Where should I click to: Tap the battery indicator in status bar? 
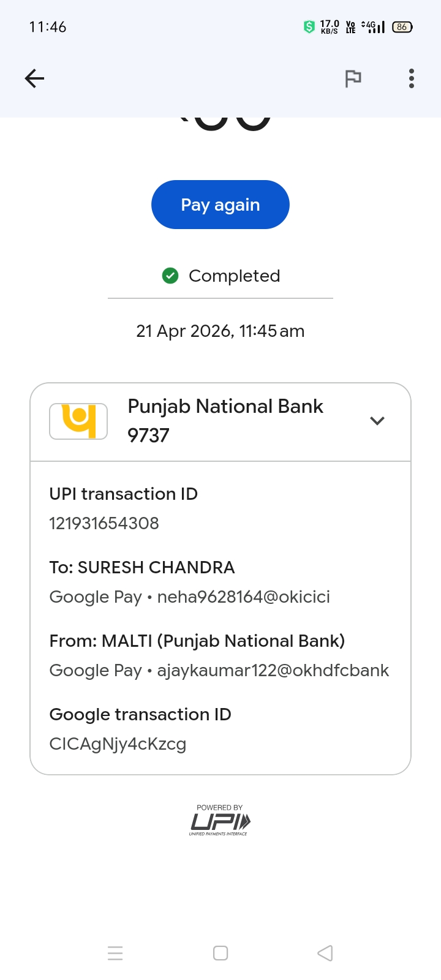(402, 27)
